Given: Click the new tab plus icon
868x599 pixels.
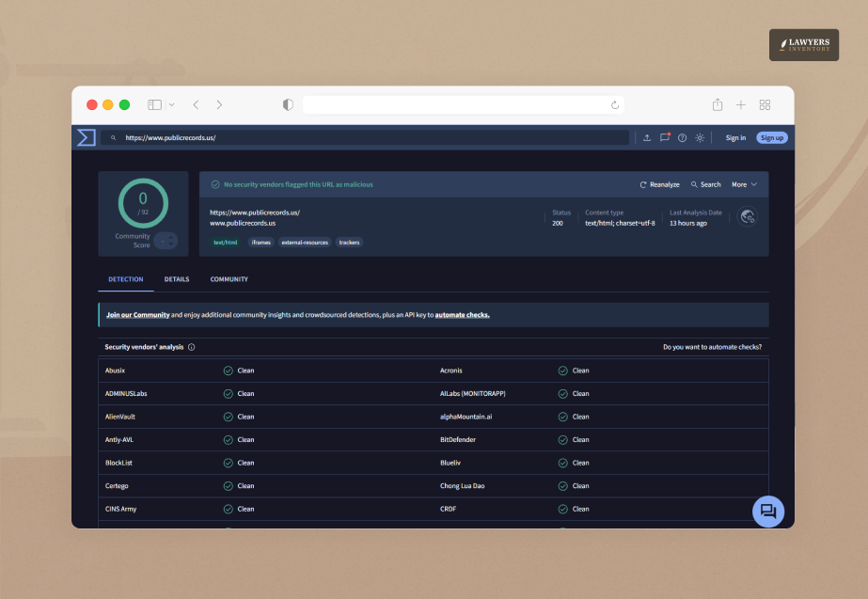Looking at the screenshot, I should 741,104.
